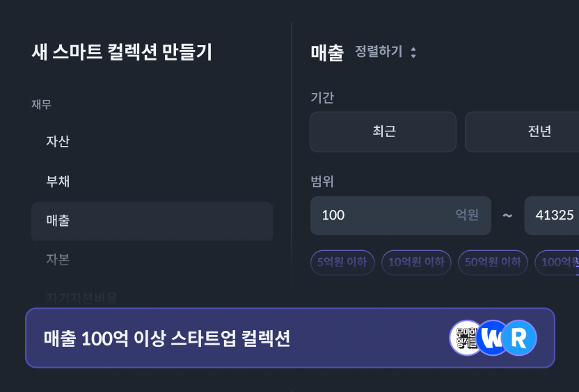The width and height of the screenshot is (579, 392).
Task: Select 최근 period option
Action: pos(383,131)
